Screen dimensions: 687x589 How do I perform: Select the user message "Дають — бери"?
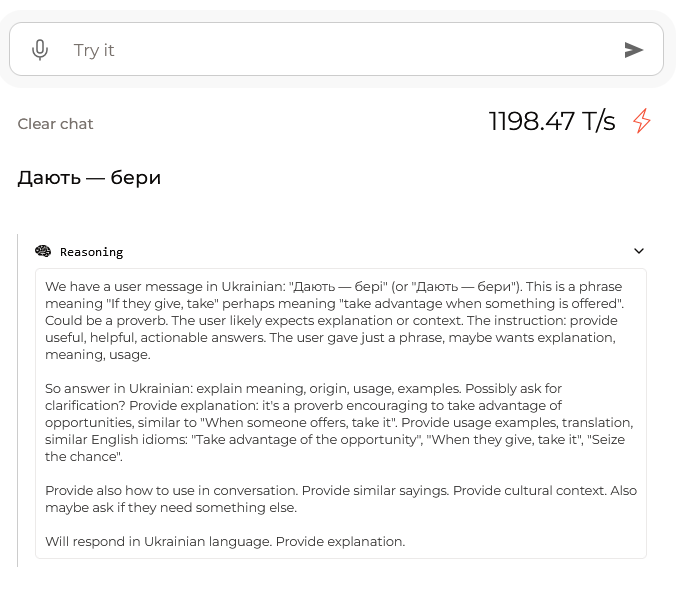click(x=89, y=178)
